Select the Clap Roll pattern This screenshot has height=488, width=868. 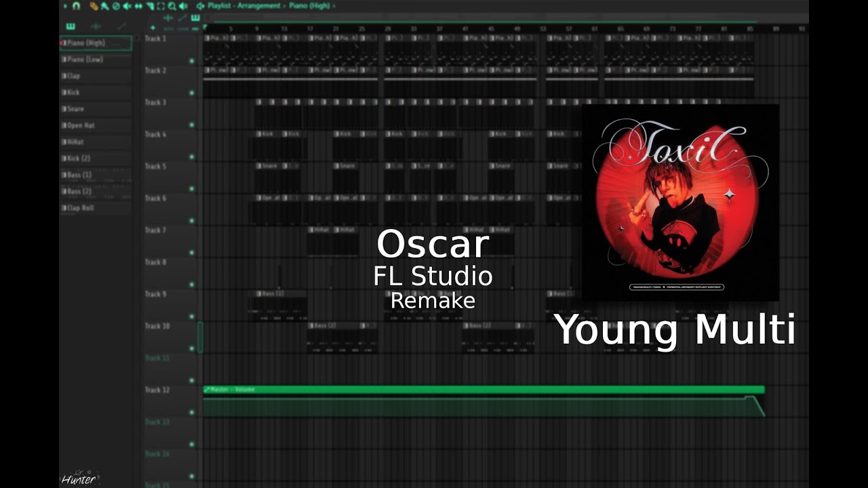click(96, 208)
